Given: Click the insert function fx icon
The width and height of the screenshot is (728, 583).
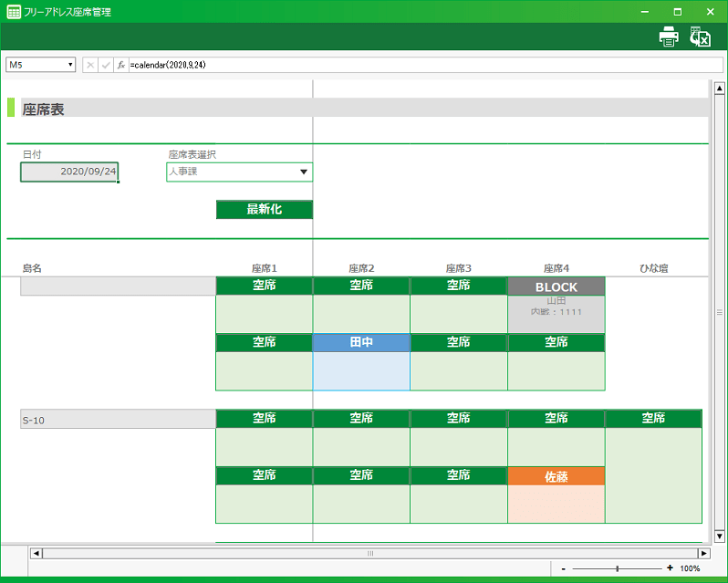Looking at the screenshot, I should point(121,65).
